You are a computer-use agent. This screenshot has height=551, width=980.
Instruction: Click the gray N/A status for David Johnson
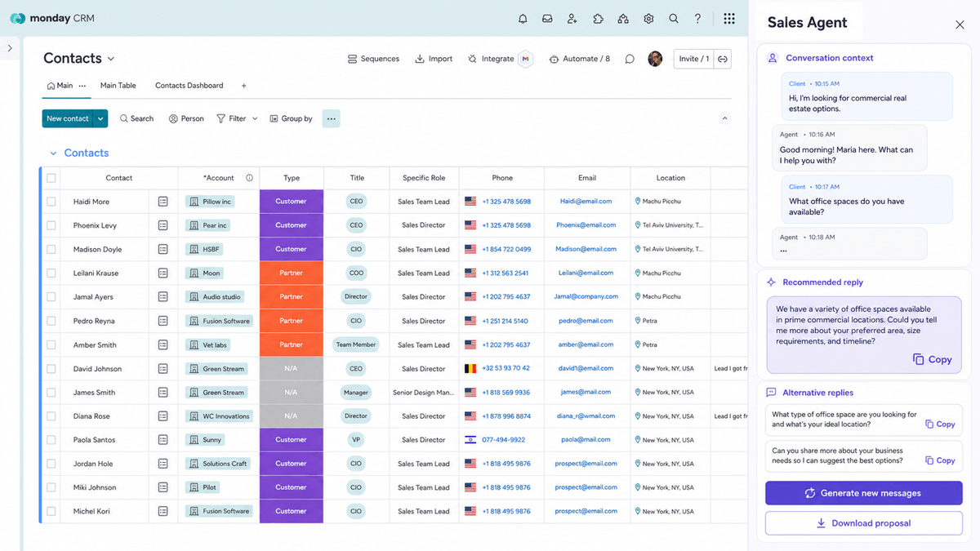(292, 368)
